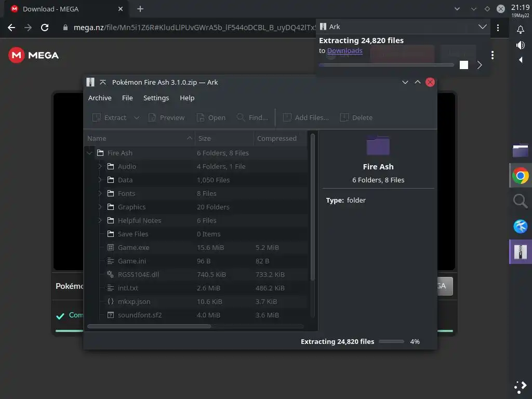
Task: Open the Archive menu
Action: click(x=100, y=98)
